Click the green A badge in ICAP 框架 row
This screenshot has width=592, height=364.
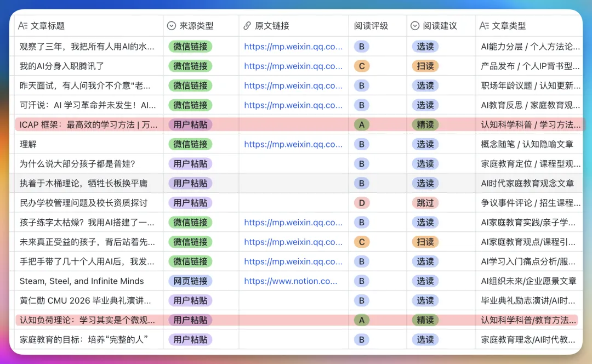pos(362,124)
